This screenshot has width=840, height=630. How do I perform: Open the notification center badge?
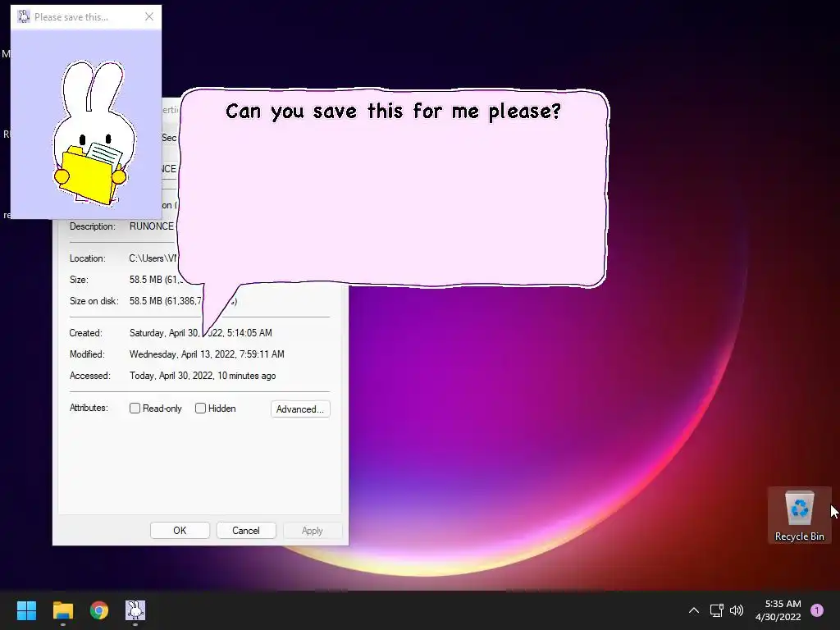(x=817, y=609)
